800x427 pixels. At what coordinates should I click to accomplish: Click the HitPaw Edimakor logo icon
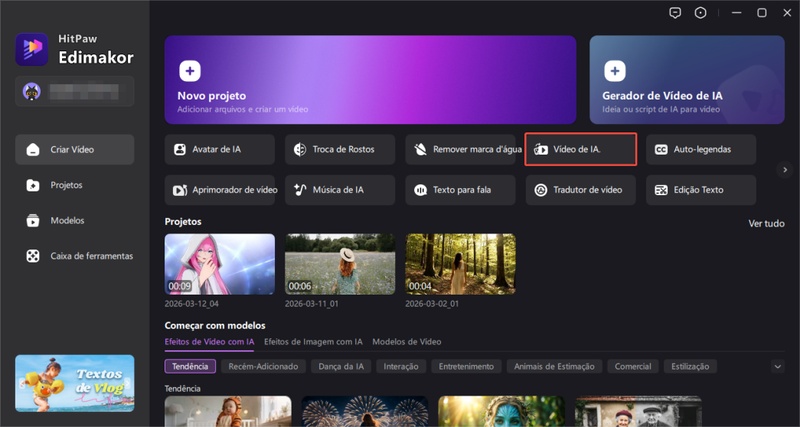pyautogui.click(x=32, y=49)
